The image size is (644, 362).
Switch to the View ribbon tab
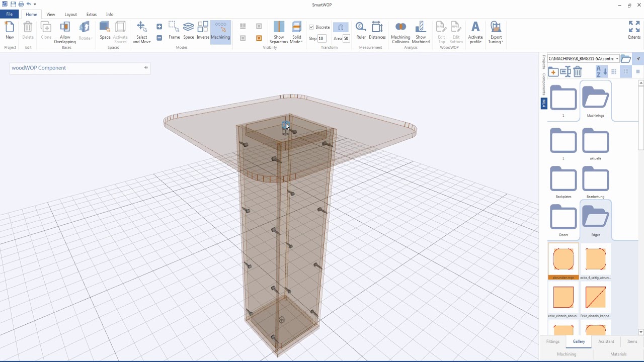(x=51, y=15)
